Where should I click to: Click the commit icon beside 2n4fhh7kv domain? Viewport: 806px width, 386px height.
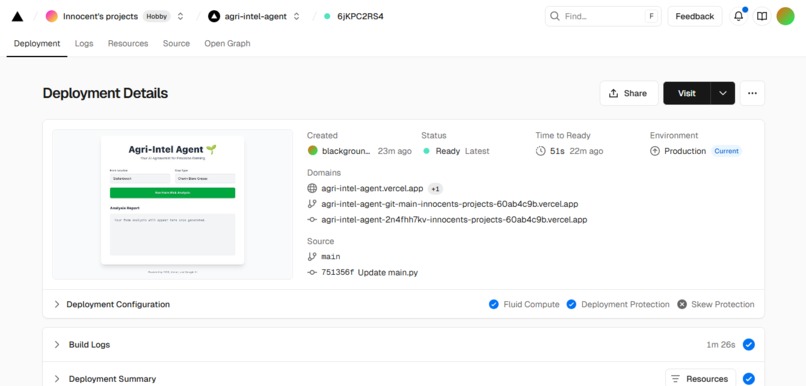click(312, 219)
